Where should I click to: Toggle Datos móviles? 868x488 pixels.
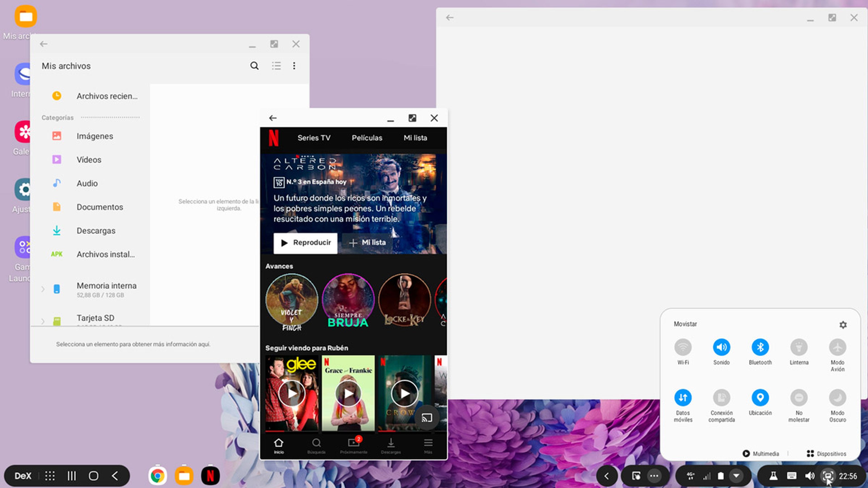(x=683, y=398)
